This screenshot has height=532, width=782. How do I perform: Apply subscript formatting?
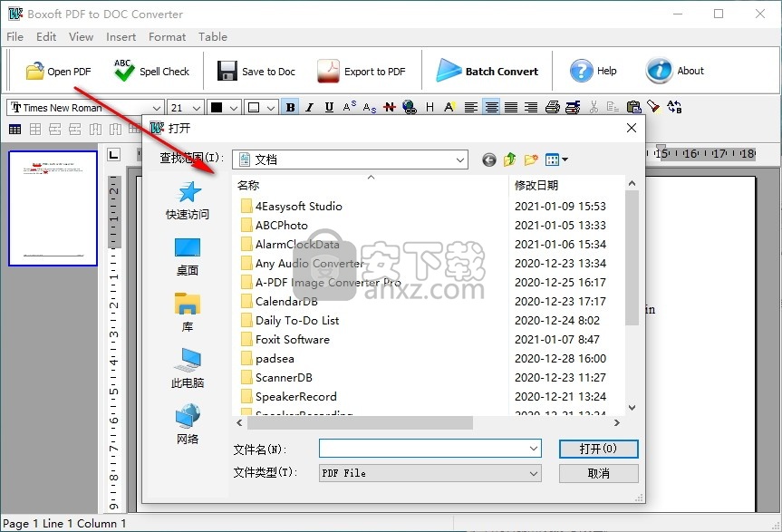[370, 107]
